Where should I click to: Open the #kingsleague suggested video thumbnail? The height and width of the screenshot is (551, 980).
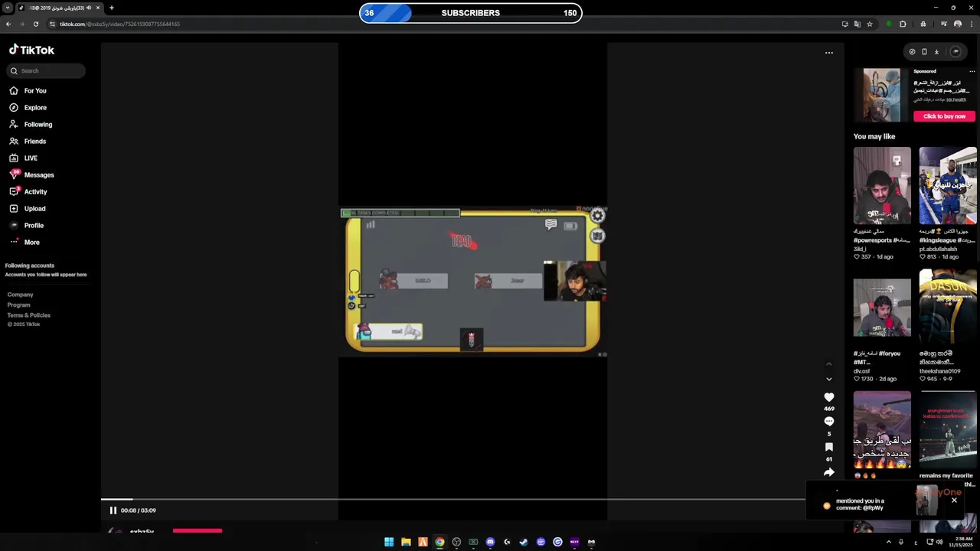point(948,185)
